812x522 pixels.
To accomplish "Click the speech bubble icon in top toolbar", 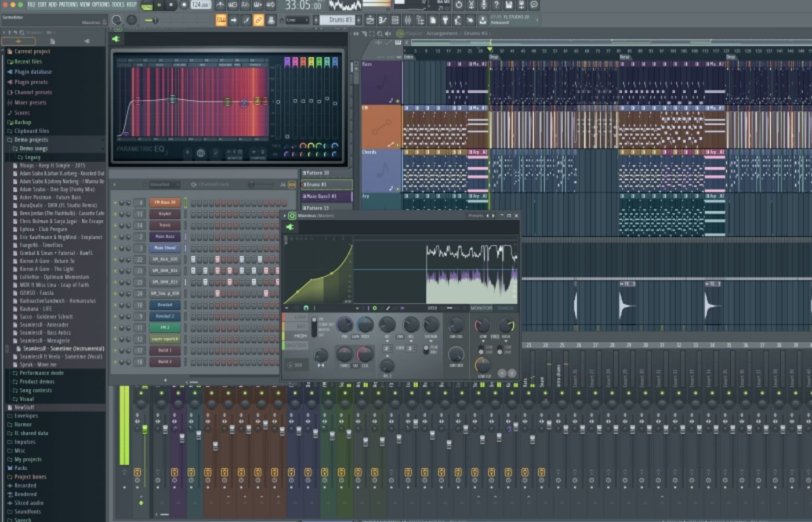I will click(x=534, y=5).
